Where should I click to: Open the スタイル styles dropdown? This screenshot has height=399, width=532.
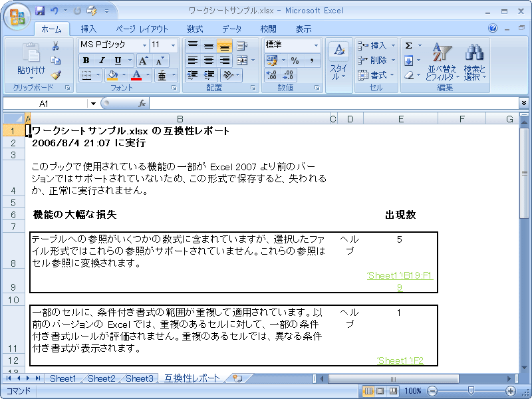pyautogui.click(x=338, y=65)
